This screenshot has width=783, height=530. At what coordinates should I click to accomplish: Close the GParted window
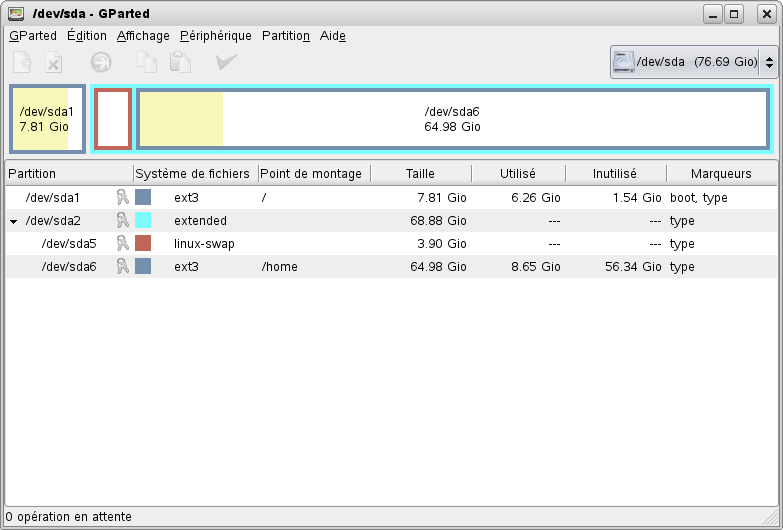tap(767, 14)
